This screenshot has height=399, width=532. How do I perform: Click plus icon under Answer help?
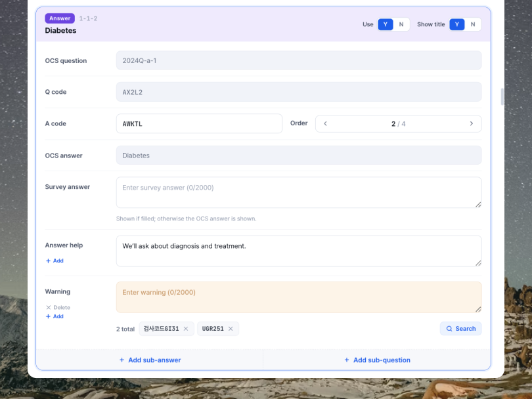click(48, 261)
